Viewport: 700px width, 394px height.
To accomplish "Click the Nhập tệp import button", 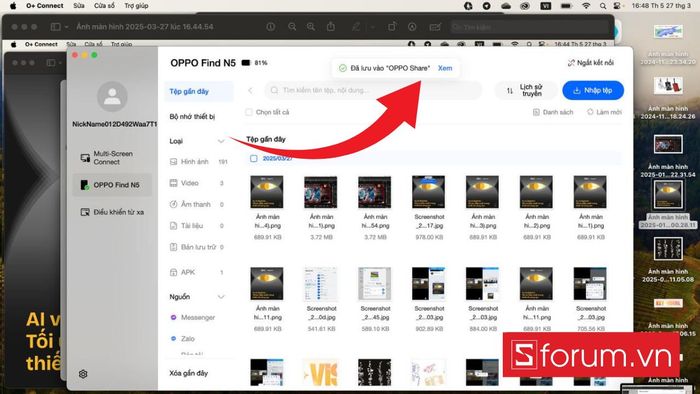I will [593, 90].
